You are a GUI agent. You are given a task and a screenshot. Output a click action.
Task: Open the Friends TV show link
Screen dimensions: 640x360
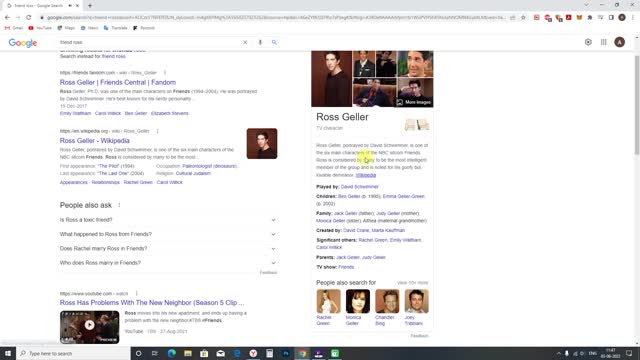click(346, 267)
